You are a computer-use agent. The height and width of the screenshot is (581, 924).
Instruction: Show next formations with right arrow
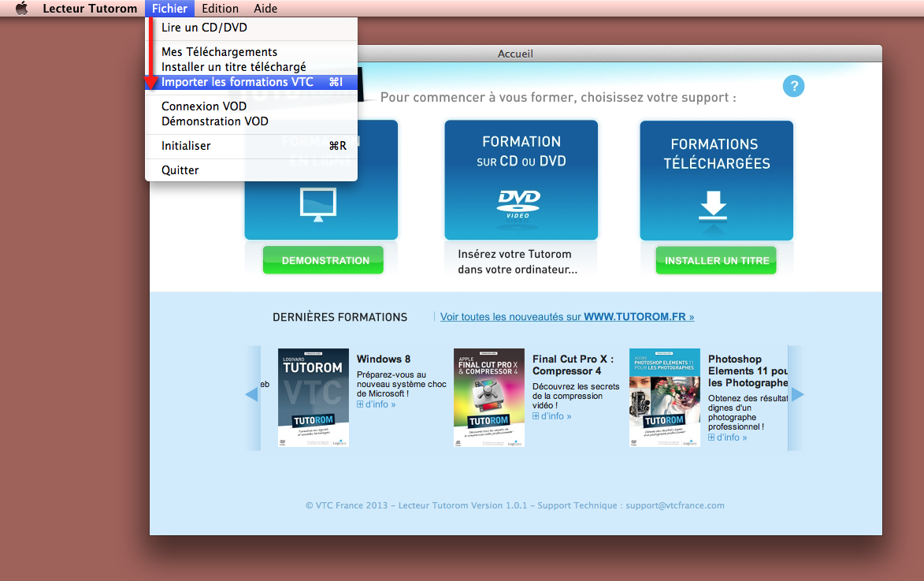[797, 395]
